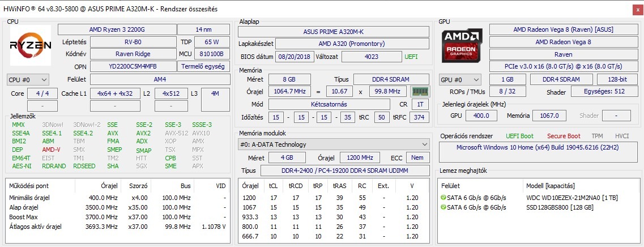
Task: Click the Egységes: 512 shader field
Action: click(604, 92)
